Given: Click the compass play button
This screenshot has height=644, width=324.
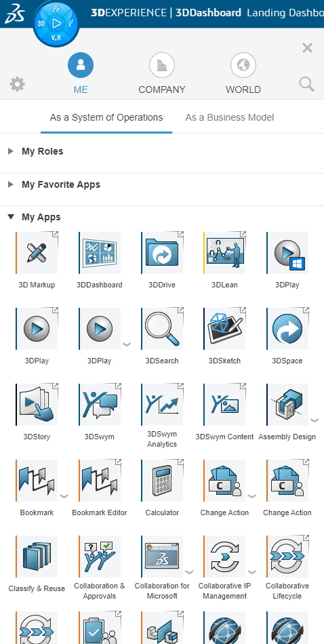Looking at the screenshot, I should tap(56, 24).
